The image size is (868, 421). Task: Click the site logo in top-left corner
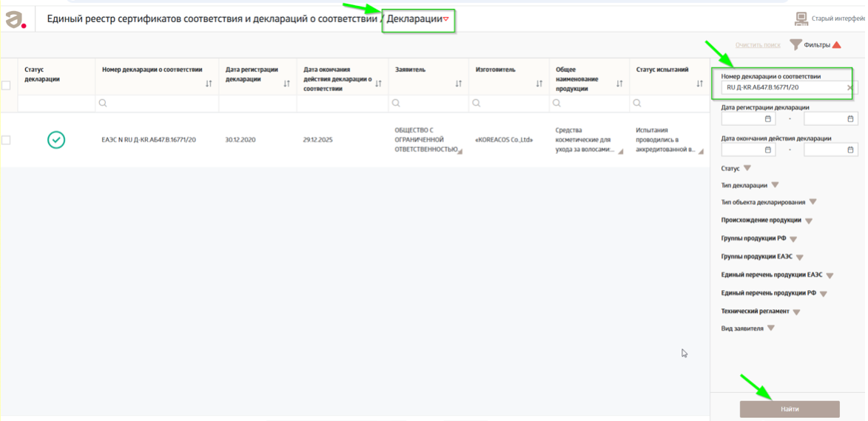15,19
